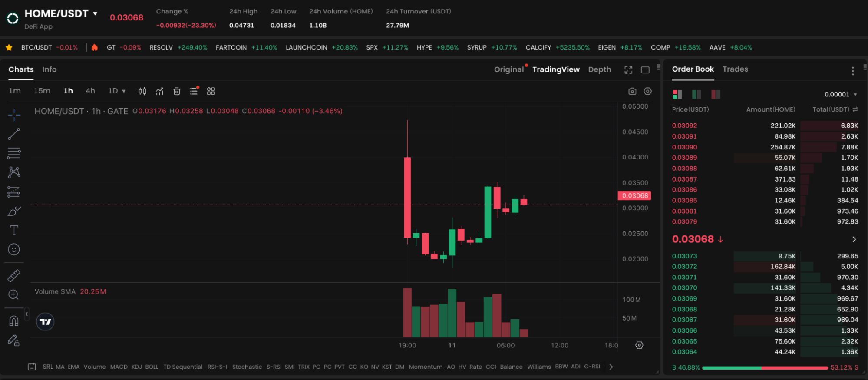This screenshot has width=868, height=380.
Task: Click the trash remove drawings icon
Action: (177, 91)
